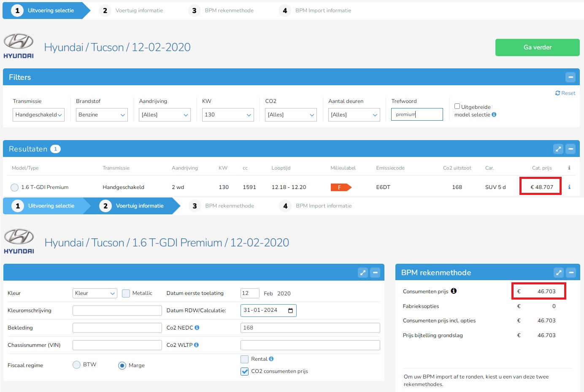Screen dimensions: 584x392
Task: Open the Transmissie dropdown
Action: 38,115
